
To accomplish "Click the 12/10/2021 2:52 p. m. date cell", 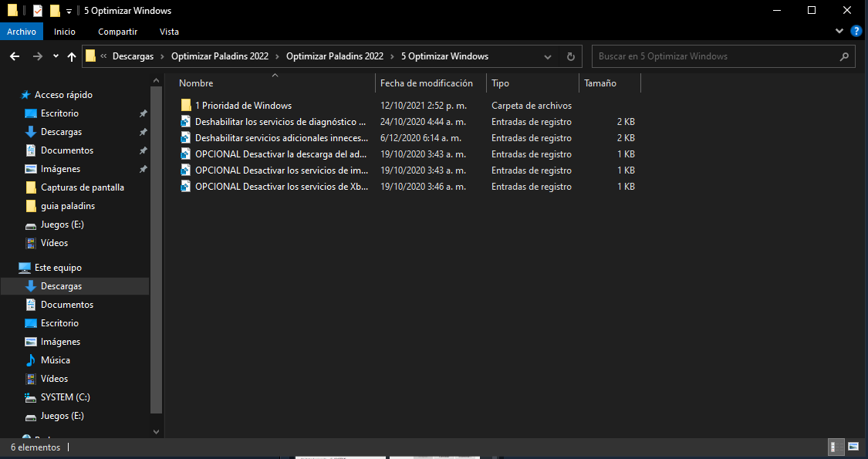I will (x=424, y=105).
